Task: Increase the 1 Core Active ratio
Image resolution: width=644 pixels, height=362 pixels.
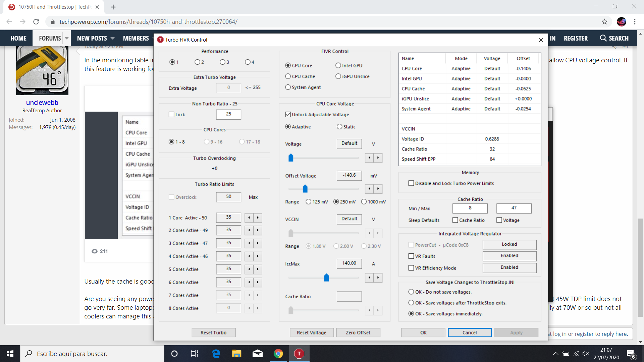Action: point(258,218)
